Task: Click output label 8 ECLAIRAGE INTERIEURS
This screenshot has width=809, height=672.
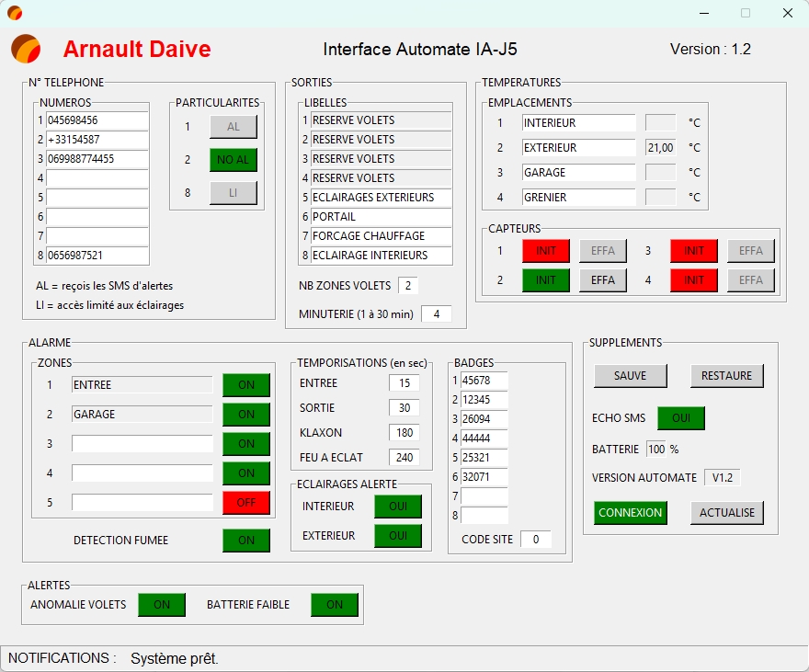Action: [382, 256]
